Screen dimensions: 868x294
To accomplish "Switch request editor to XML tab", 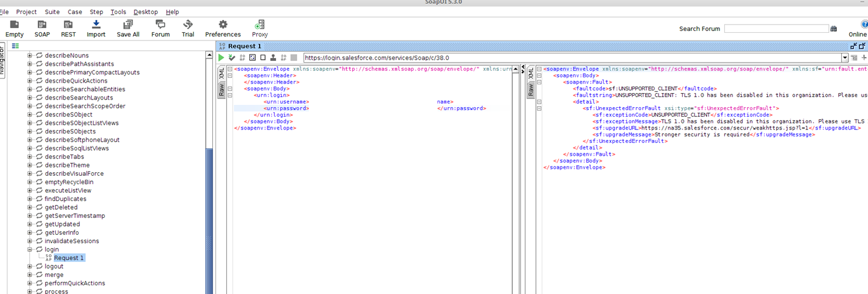I will (x=222, y=74).
